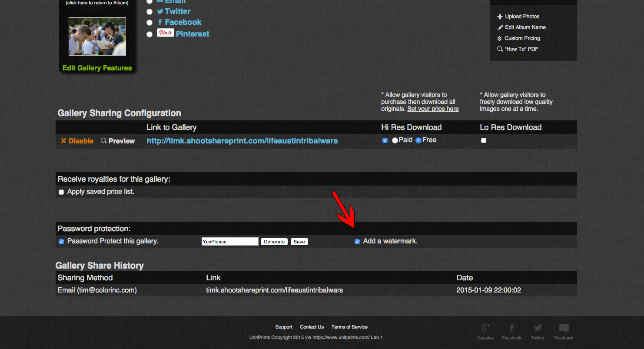Select the Paid radio button
Image resolution: width=644 pixels, height=349 pixels.
point(395,140)
